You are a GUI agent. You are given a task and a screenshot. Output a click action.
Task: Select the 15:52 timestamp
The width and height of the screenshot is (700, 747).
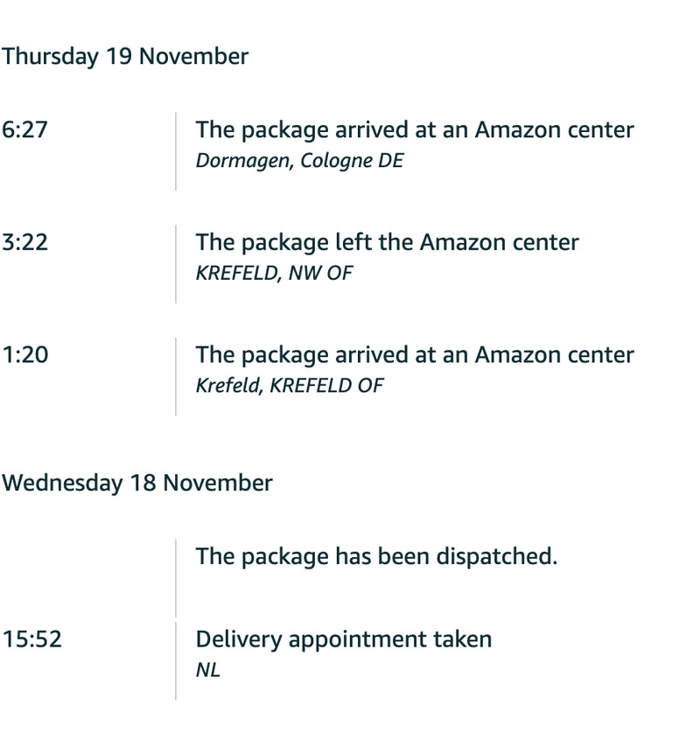pyautogui.click(x=31, y=639)
